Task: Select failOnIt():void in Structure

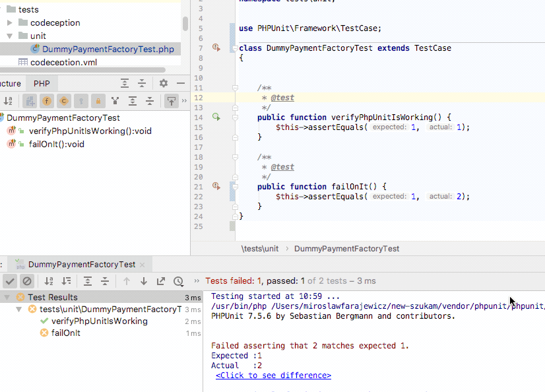Action: [x=56, y=145]
